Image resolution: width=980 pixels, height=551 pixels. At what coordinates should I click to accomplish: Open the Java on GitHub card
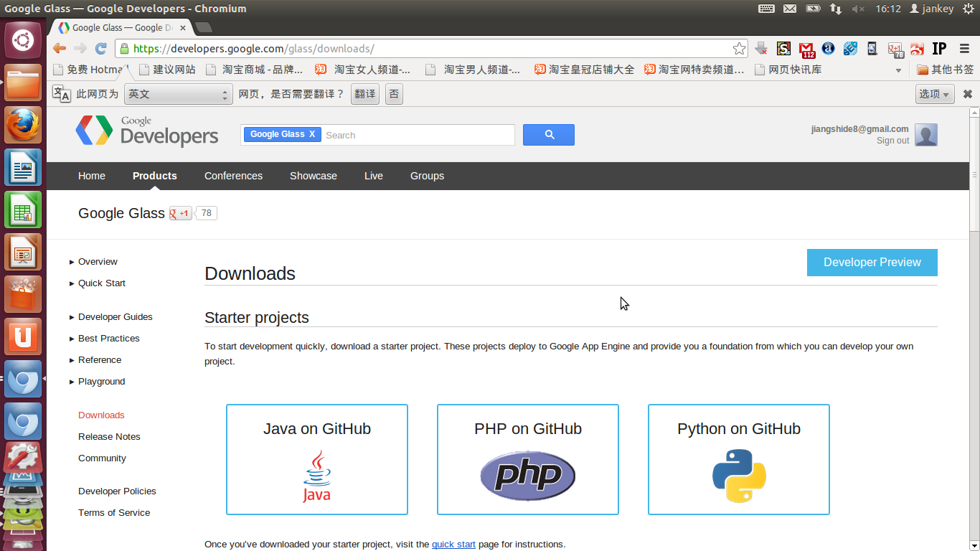tap(317, 459)
